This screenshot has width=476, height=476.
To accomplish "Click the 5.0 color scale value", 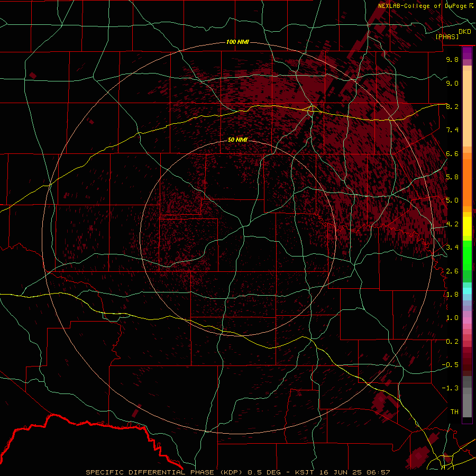I will [452, 200].
